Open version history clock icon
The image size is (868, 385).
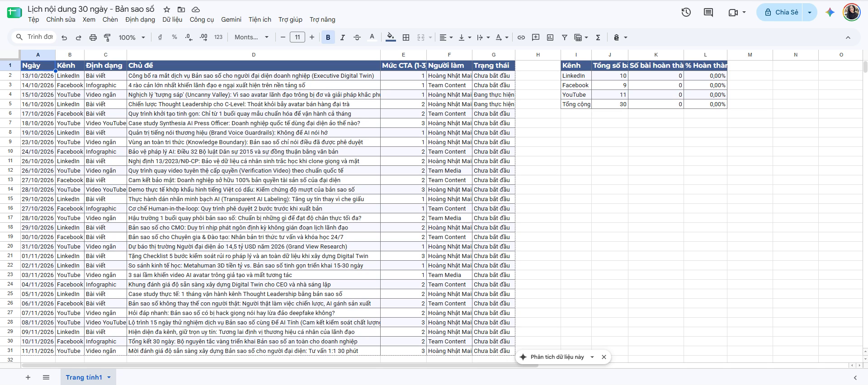[x=686, y=12]
